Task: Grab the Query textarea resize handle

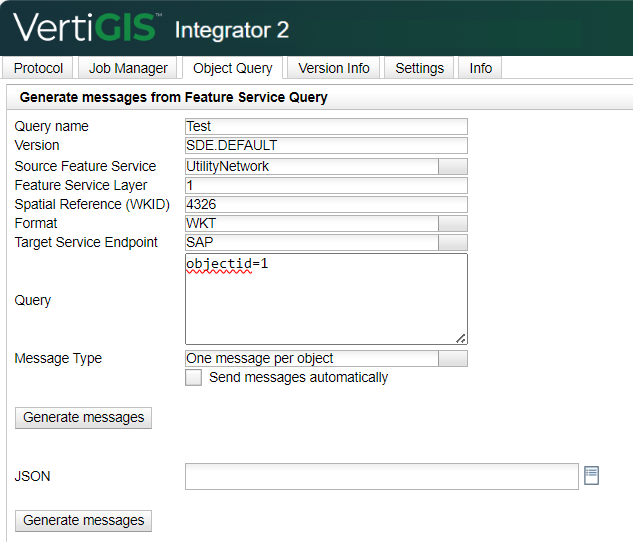Action: tap(461, 339)
